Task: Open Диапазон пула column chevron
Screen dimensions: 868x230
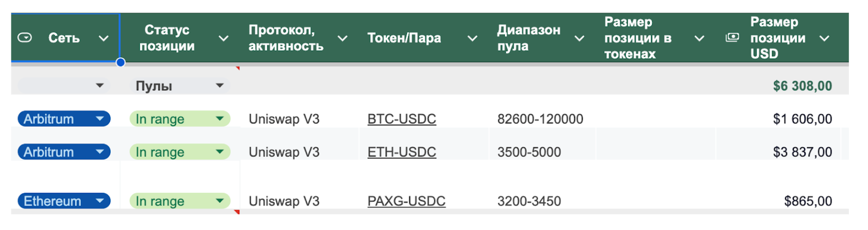Action: pyautogui.click(x=579, y=38)
